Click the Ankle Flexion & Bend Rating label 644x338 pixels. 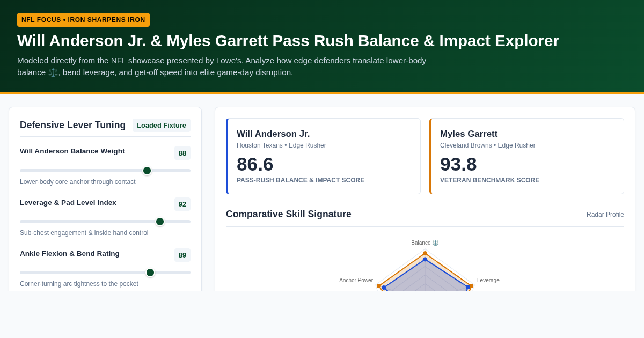[x=70, y=253]
